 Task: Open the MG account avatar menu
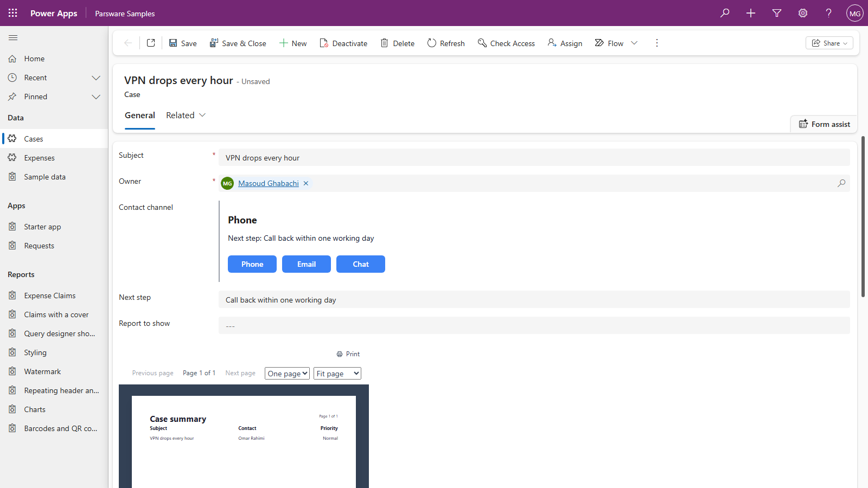[x=855, y=13]
